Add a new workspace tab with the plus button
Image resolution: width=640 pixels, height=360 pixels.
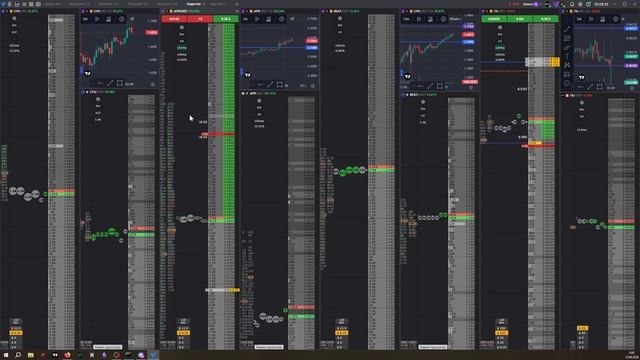[x=237, y=4]
